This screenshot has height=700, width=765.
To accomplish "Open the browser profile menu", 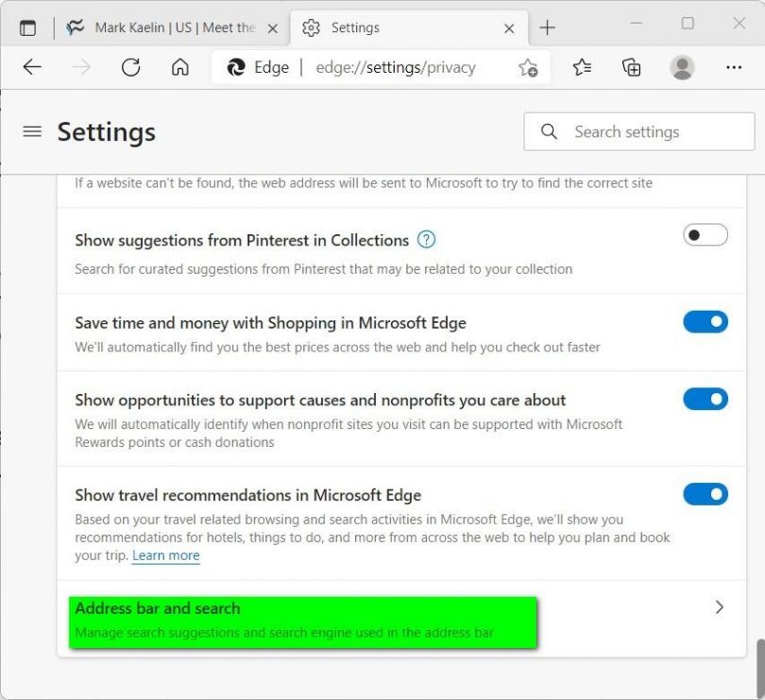I will [x=682, y=67].
